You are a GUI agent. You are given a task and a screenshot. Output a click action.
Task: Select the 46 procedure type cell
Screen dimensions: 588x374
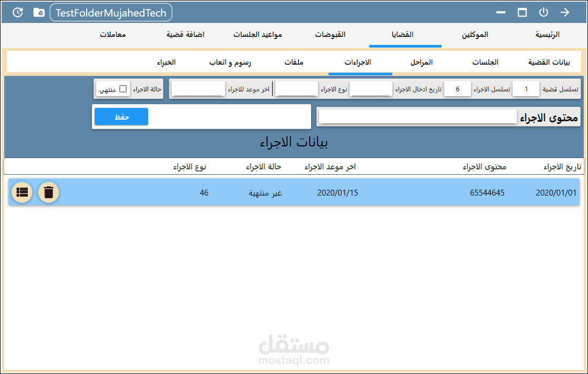tap(204, 193)
